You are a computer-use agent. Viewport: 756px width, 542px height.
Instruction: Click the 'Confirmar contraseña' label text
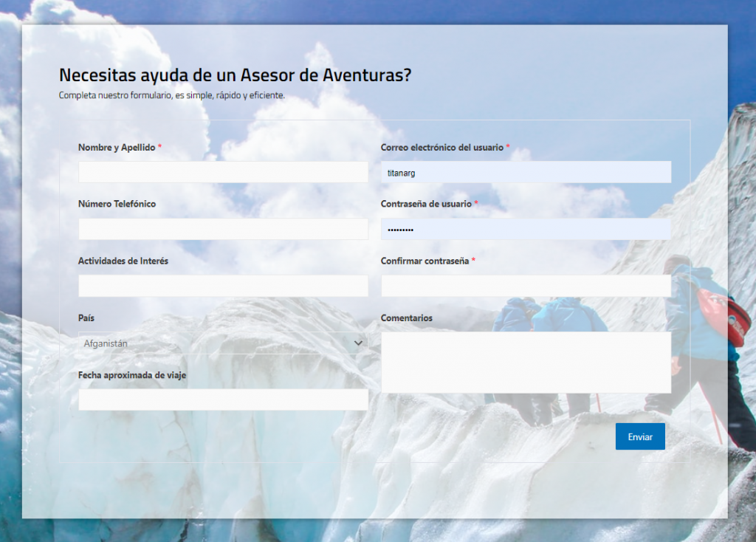tap(425, 261)
